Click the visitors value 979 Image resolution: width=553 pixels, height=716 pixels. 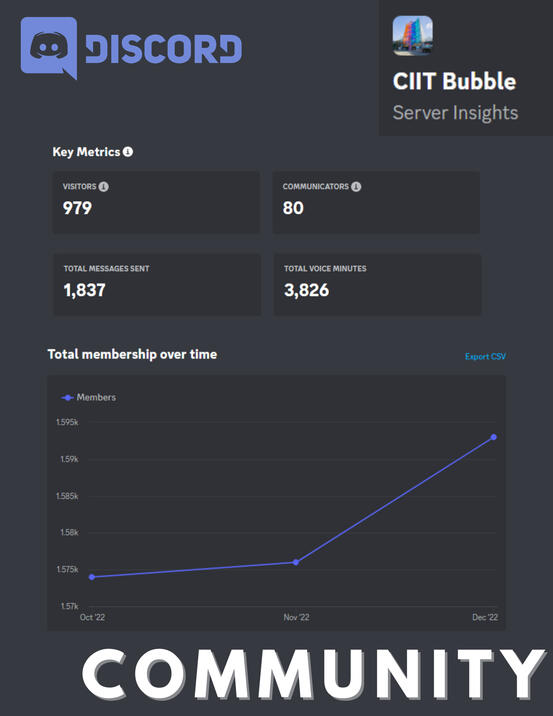[77, 208]
